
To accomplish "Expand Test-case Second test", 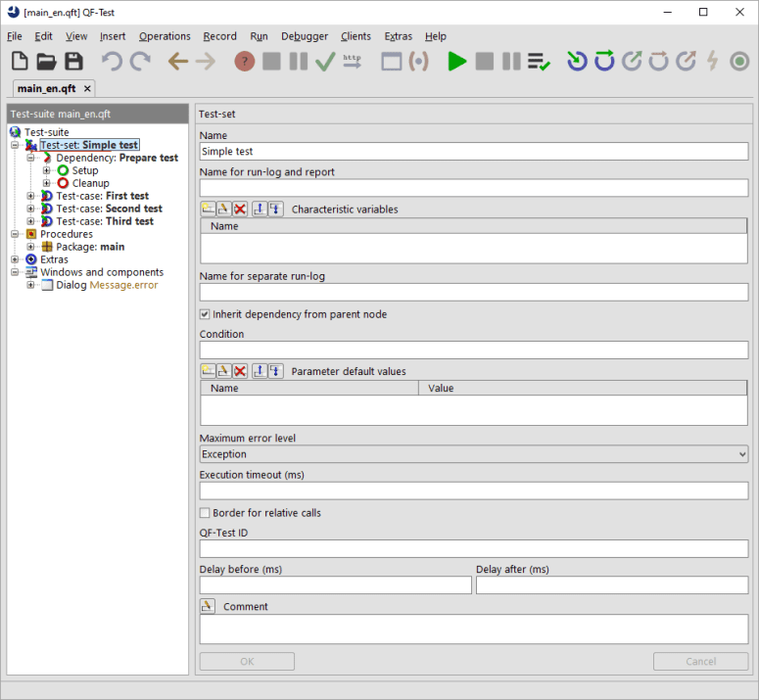I will click(31, 209).
